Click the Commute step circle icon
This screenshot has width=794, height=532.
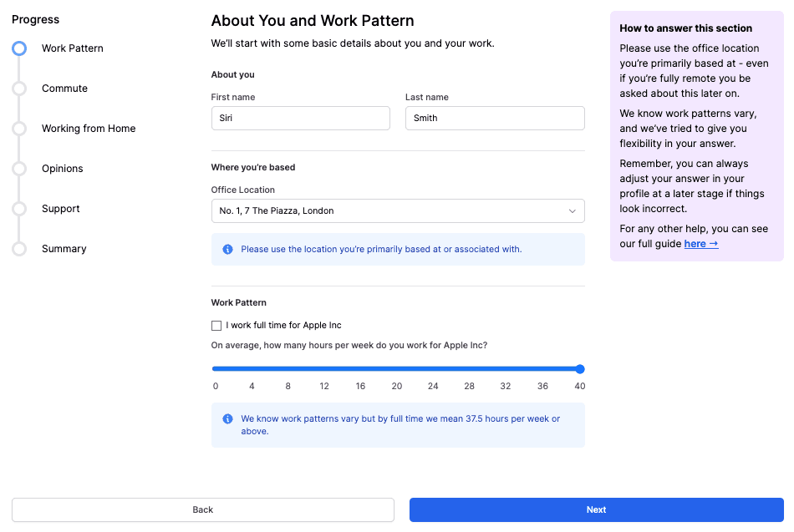point(19,89)
